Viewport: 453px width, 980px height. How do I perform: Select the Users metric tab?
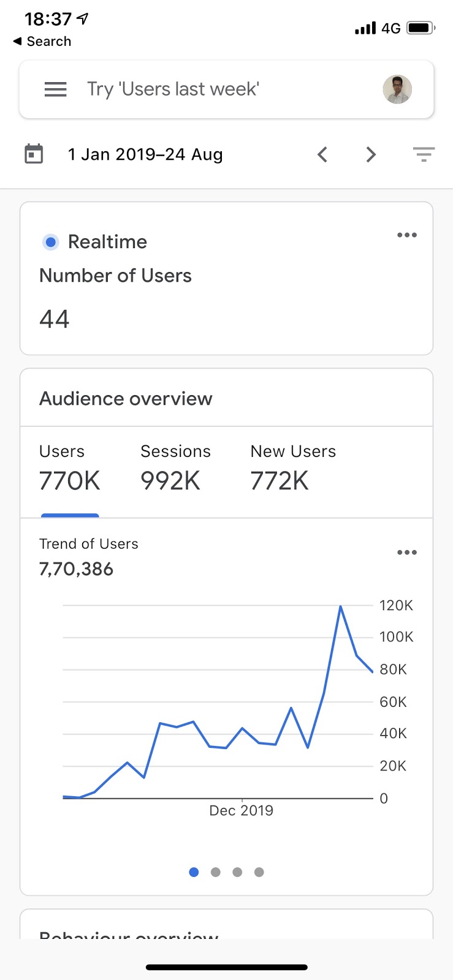(70, 469)
